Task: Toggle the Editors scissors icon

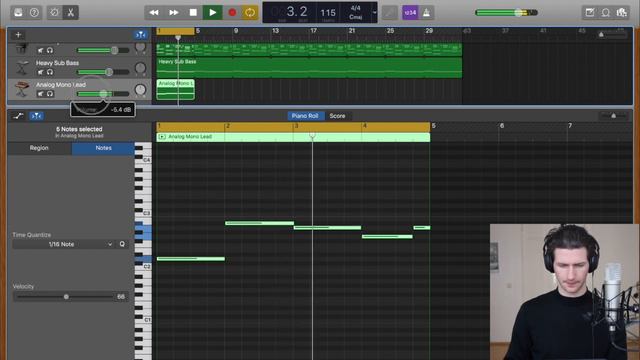Action: click(x=71, y=12)
